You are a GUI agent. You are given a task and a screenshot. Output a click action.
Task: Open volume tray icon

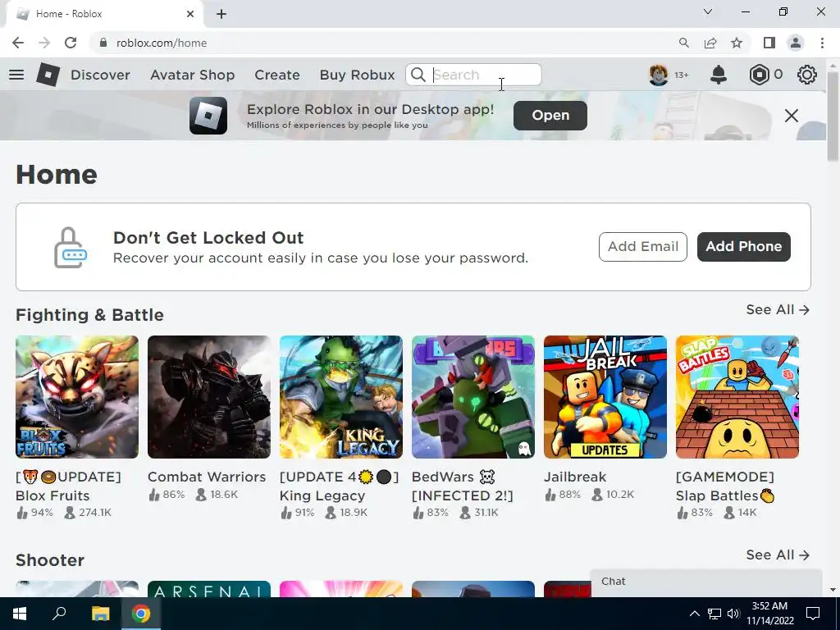pyautogui.click(x=733, y=614)
